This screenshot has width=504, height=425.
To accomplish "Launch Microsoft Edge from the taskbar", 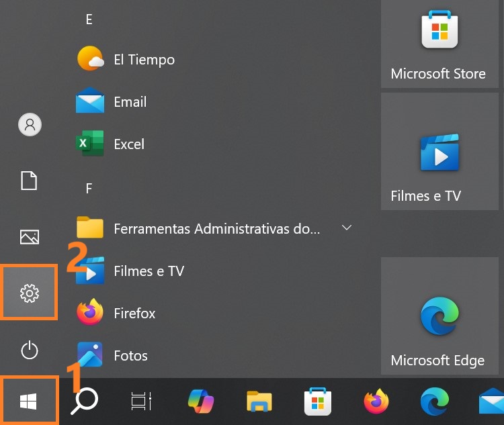I will point(435,402).
